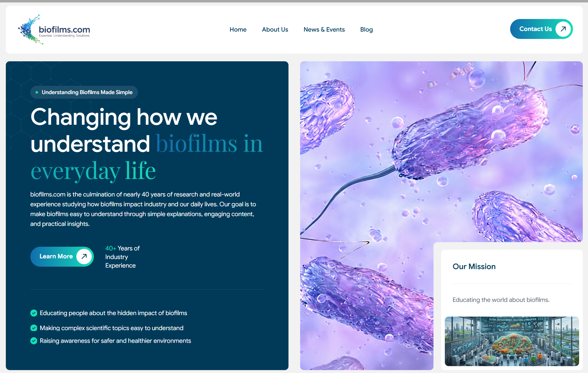The height and width of the screenshot is (373, 588).
Task: Open the About Us menu item
Action: tap(275, 29)
